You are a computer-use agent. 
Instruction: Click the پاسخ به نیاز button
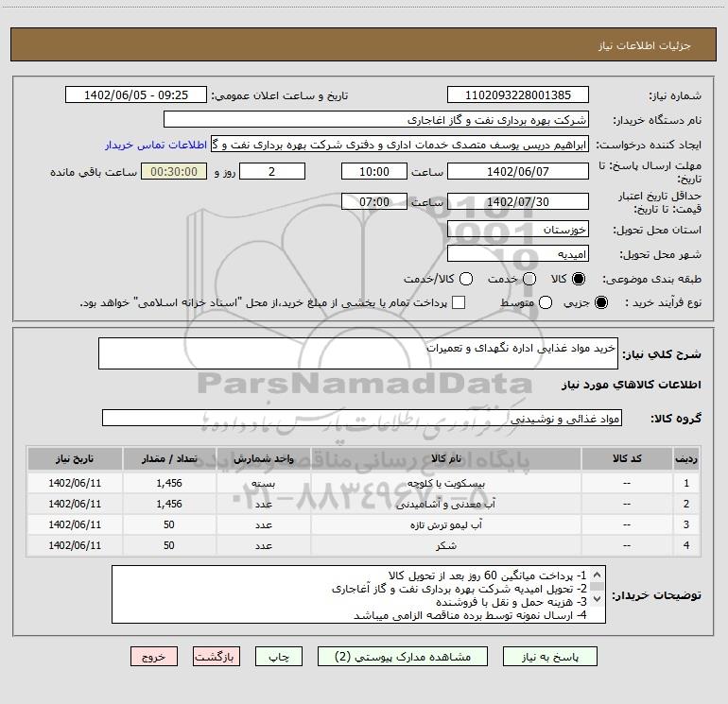(550, 657)
